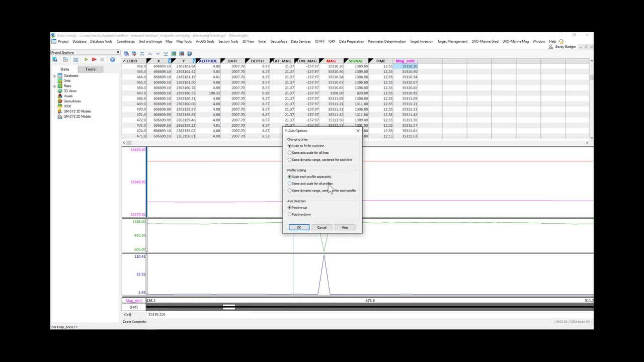This screenshot has width=644, height=362.
Task: Click the GM-SYS 2D Models icon
Action: click(x=60, y=116)
